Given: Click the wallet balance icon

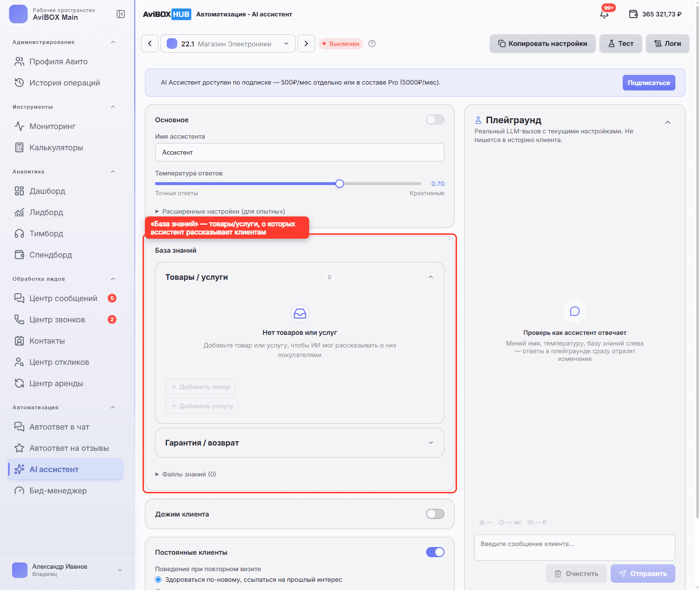Looking at the screenshot, I should pyautogui.click(x=633, y=14).
